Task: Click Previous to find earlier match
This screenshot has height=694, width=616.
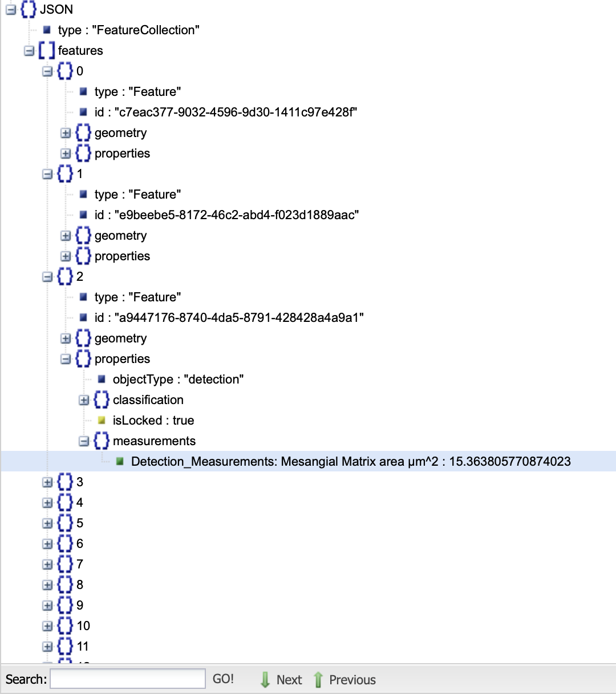Action: pos(352,679)
